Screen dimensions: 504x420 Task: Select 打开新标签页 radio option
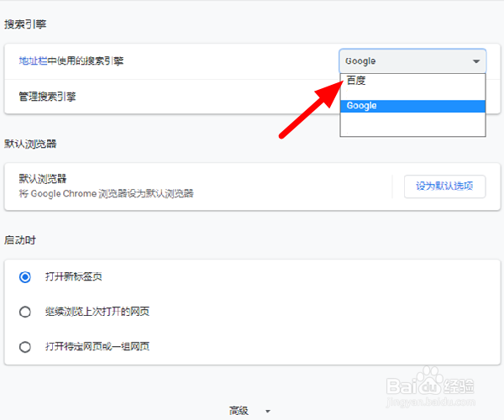[x=25, y=277]
